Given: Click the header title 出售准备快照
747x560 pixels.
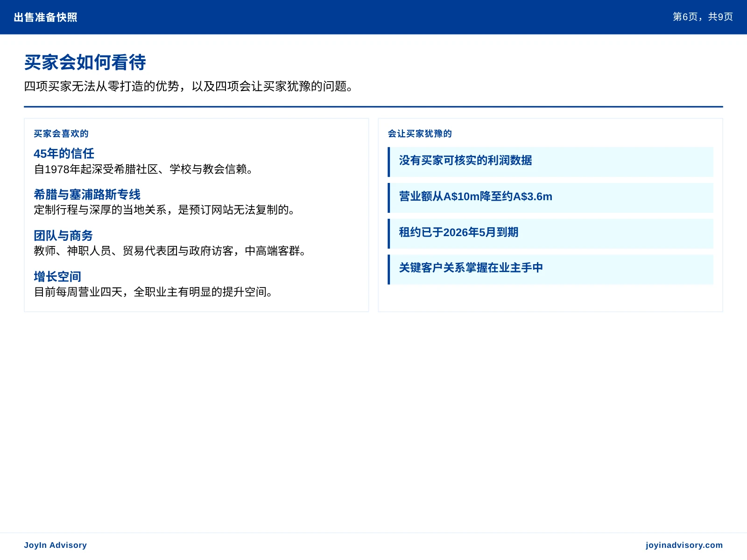Looking at the screenshot, I should [46, 17].
